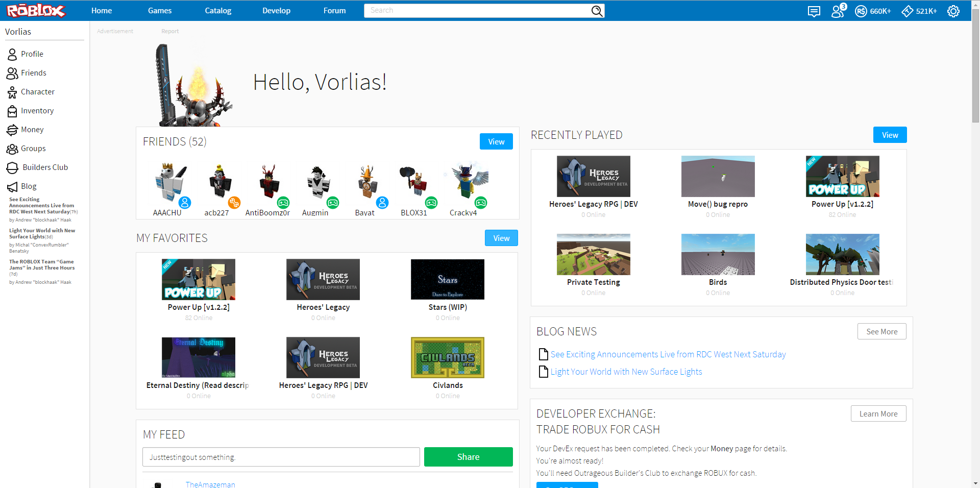Image resolution: width=980 pixels, height=488 pixels.
Task: Click Learn More for Developer Exchange
Action: [878, 413]
